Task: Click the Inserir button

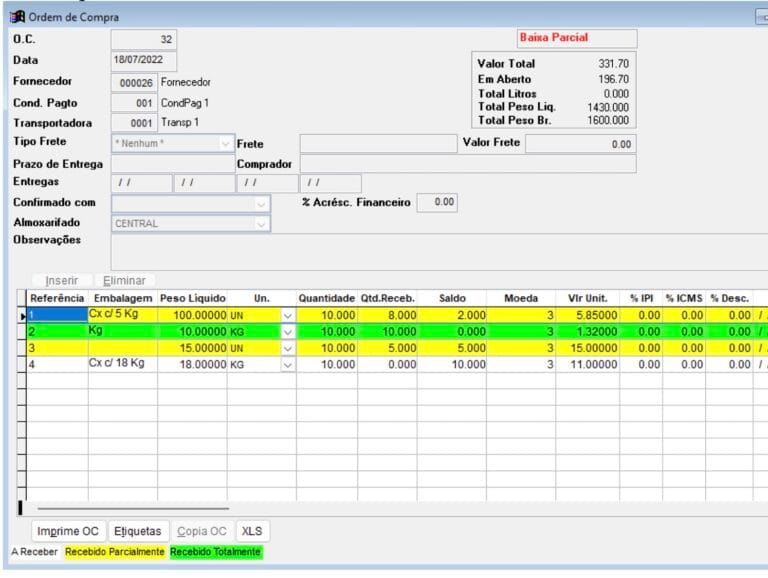Action: click(62, 281)
